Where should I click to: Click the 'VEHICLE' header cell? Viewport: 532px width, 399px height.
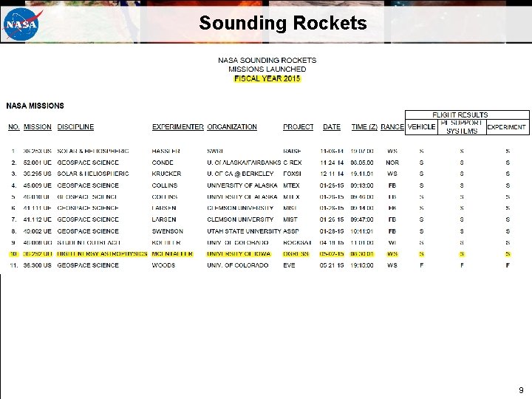[421, 127]
